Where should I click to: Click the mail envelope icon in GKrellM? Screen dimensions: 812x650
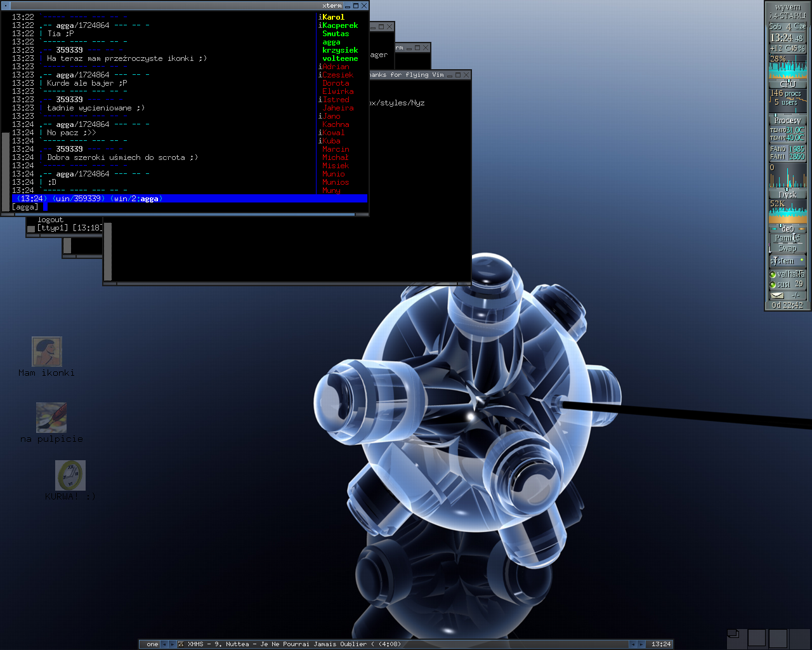coord(777,295)
